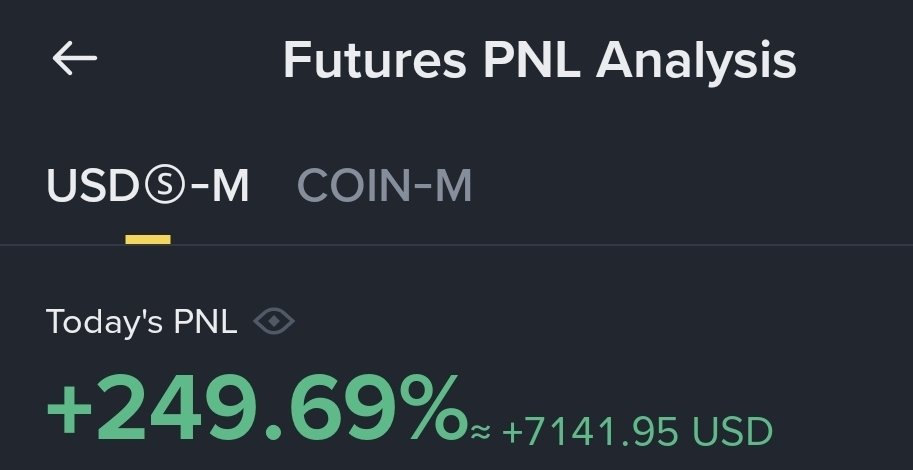Select the USDⓈ-M tab
Screen dimensions: 913x470
(x=148, y=187)
